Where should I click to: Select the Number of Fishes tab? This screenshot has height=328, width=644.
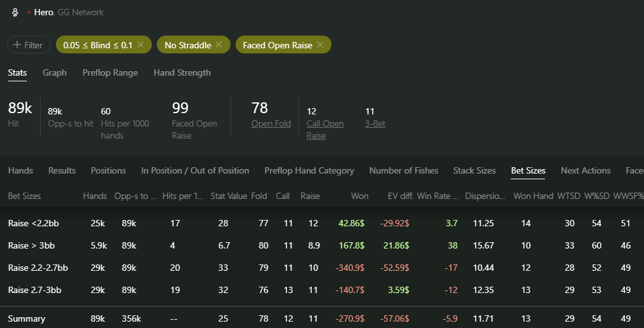click(x=404, y=170)
